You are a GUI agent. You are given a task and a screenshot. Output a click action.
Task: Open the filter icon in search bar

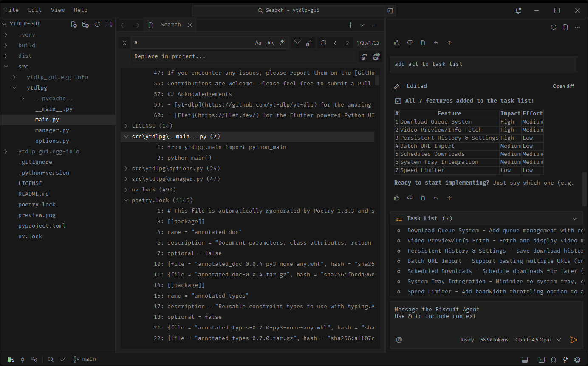pos(297,42)
